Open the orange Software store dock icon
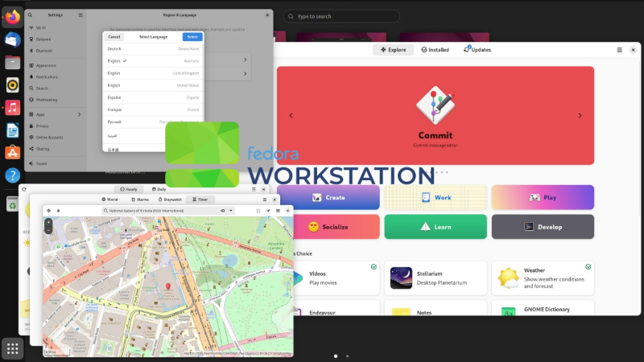 pyautogui.click(x=12, y=153)
